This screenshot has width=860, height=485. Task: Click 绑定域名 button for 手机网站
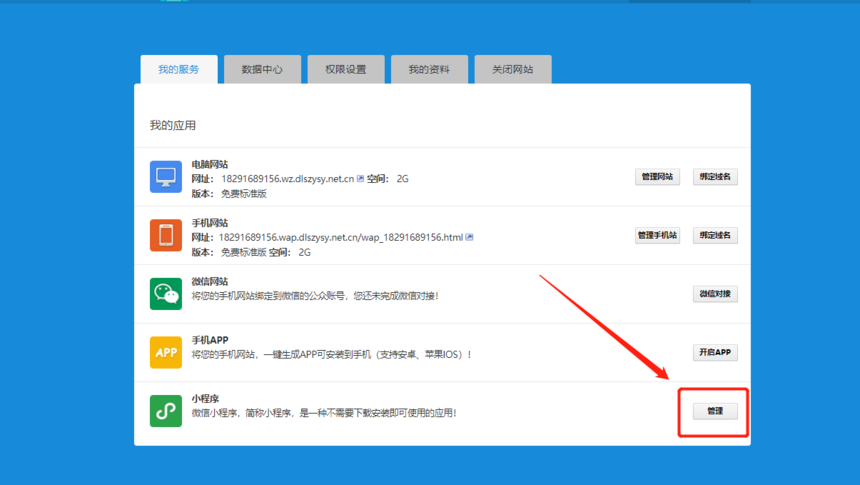pos(715,235)
